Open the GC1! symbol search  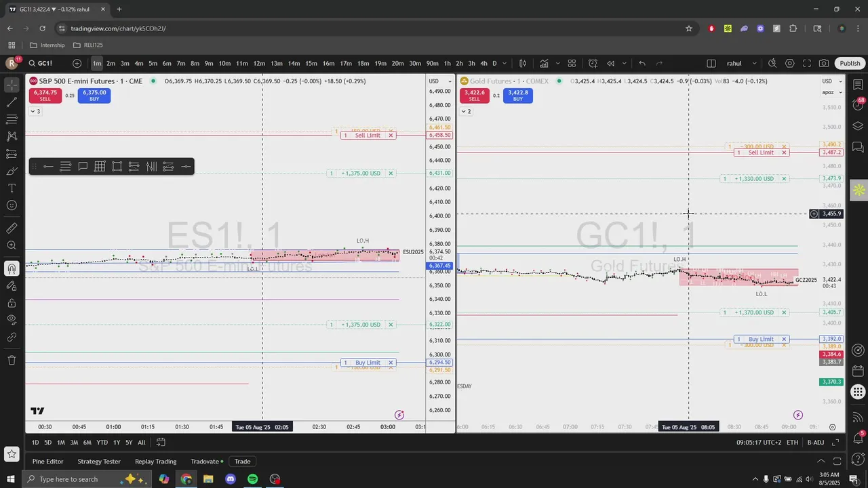pyautogui.click(x=45, y=63)
